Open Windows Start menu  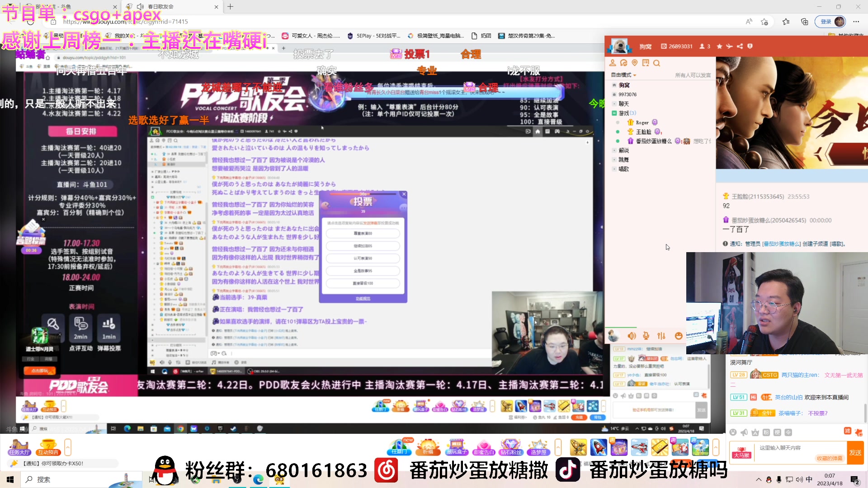(10, 479)
